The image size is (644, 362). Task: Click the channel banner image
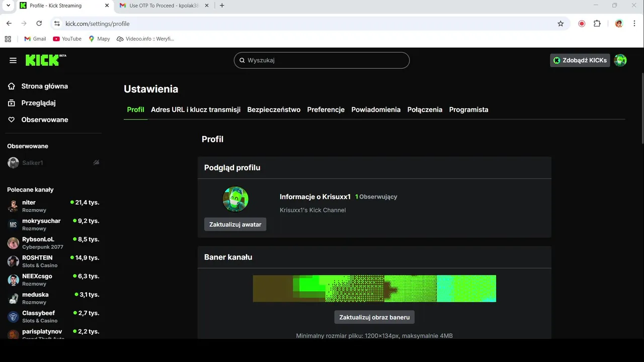374,289
